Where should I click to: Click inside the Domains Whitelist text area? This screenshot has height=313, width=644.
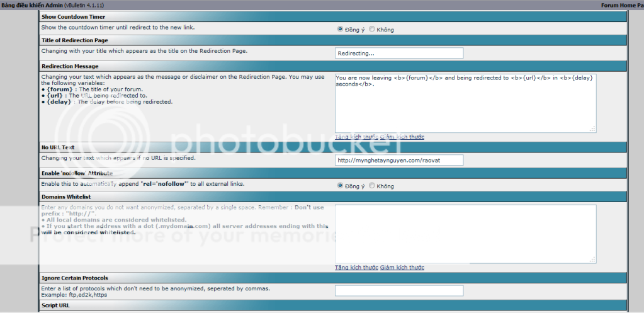465,234
